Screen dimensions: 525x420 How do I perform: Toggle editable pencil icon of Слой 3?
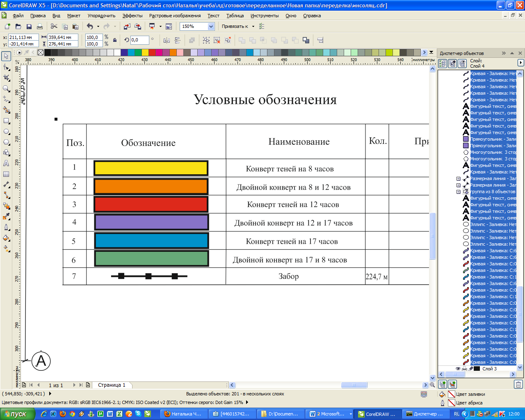point(470,369)
